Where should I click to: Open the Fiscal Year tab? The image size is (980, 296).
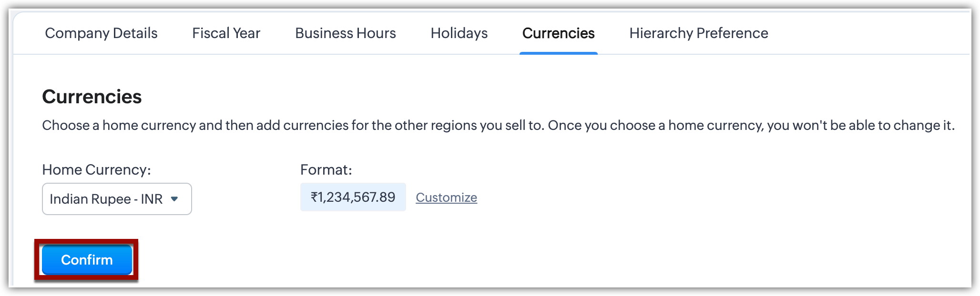tap(226, 33)
